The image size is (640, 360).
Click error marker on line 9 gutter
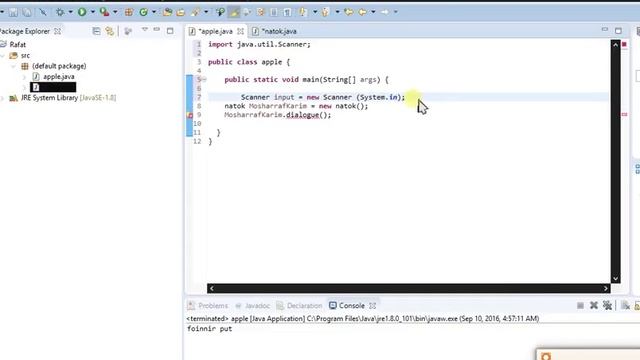pyautogui.click(x=190, y=115)
